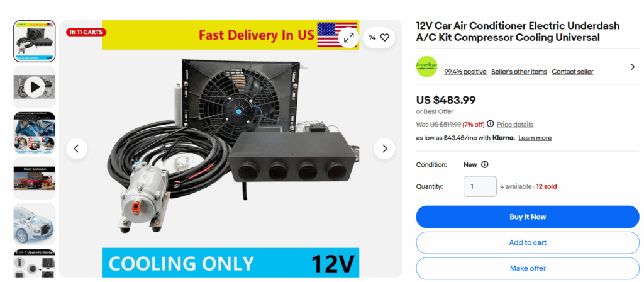The height and width of the screenshot is (282, 644).
Task: Expand seller details with right chevron
Action: click(633, 67)
